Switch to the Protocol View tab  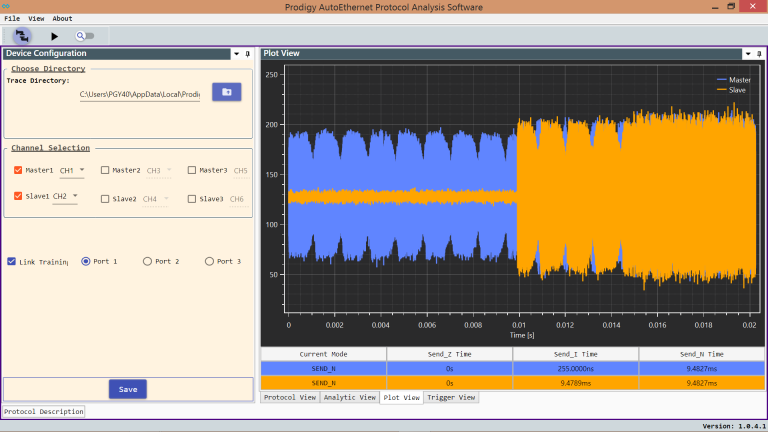(x=290, y=397)
